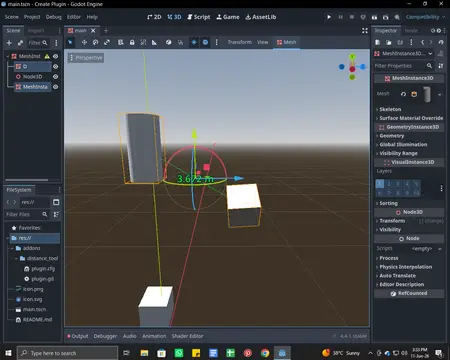This screenshot has height=360, width=450.
Task: Open the Output bottom panel
Action: pos(78,336)
